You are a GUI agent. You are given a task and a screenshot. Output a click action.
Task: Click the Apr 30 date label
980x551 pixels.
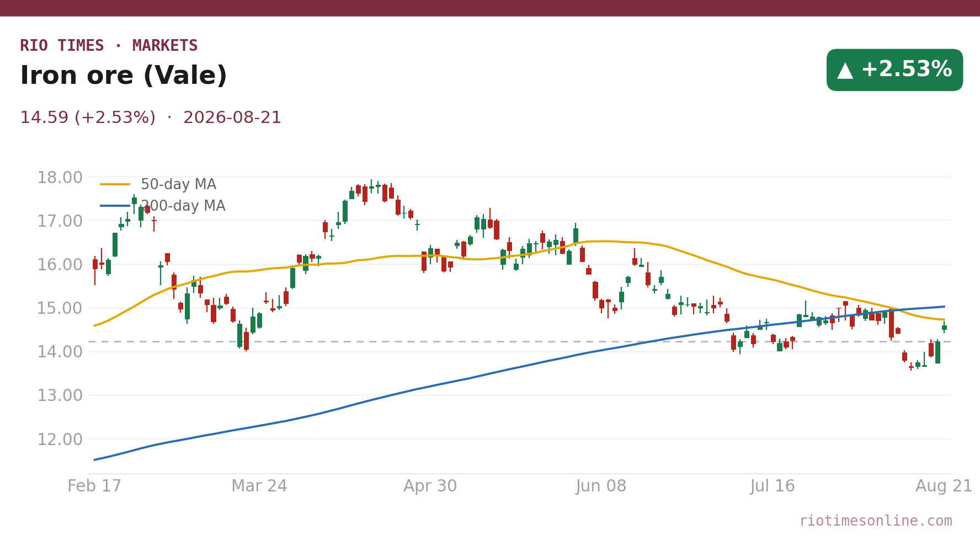click(x=430, y=486)
